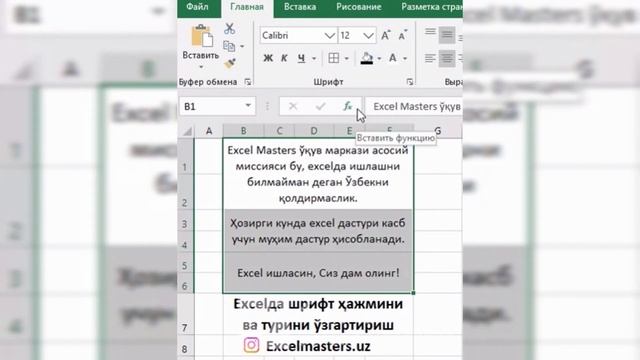Activate the Format Painter brush icon
The height and width of the screenshot is (360, 640).
[x=229, y=63]
